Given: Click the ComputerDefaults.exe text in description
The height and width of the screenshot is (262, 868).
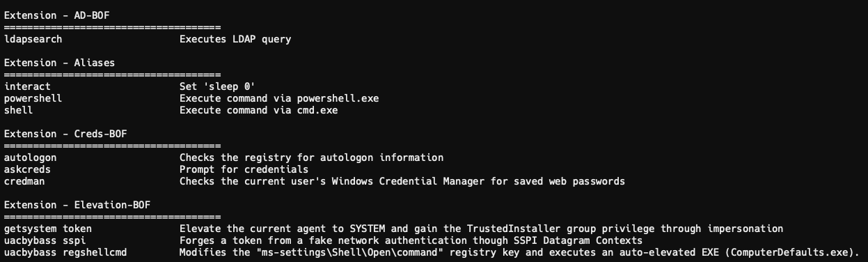Looking at the screenshot, I should click(x=789, y=252).
